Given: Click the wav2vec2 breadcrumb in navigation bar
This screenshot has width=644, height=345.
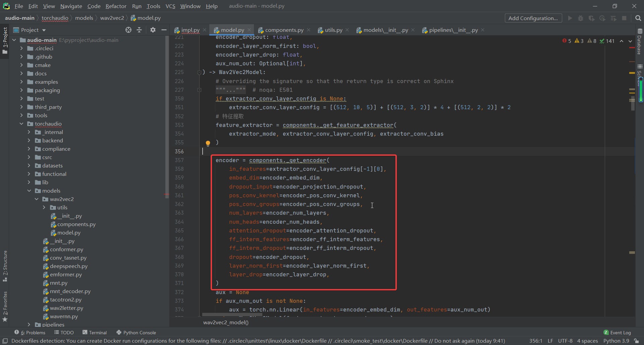Looking at the screenshot, I should pyautogui.click(x=112, y=18).
